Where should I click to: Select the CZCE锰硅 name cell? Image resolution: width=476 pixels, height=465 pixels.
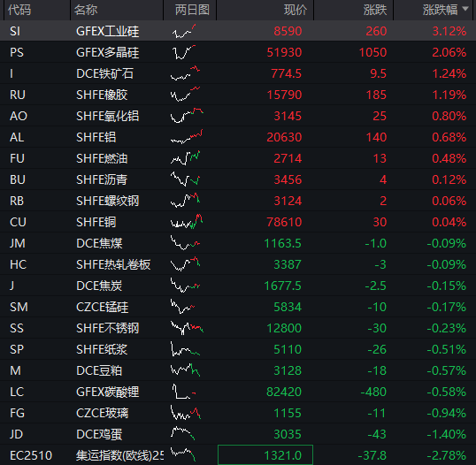pos(102,307)
